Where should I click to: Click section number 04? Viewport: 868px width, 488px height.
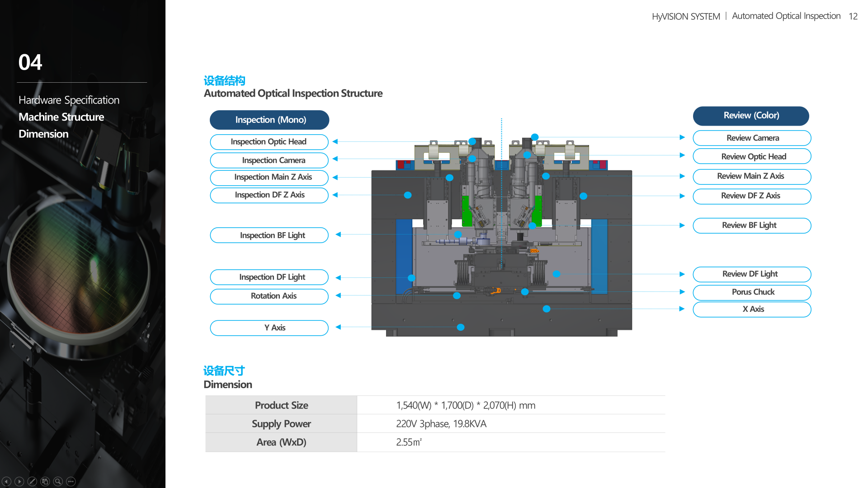pos(30,62)
